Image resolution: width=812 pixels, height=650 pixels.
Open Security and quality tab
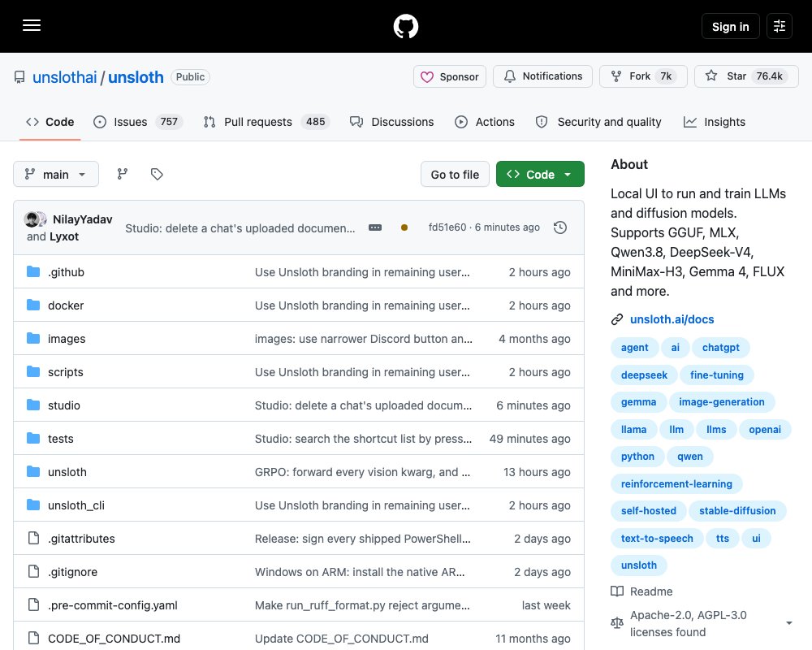coord(598,122)
